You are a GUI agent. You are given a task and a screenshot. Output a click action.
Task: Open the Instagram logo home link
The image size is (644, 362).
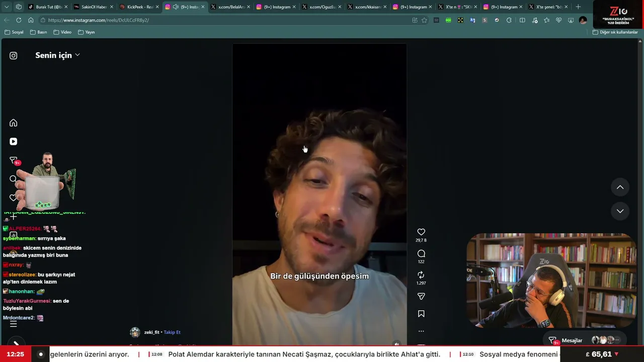click(14, 56)
